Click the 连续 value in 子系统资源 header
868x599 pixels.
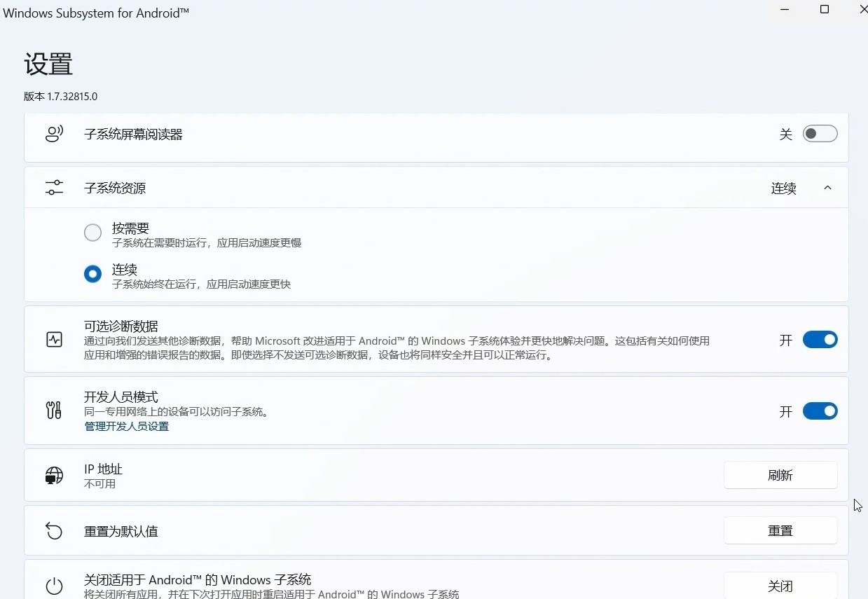(x=784, y=188)
